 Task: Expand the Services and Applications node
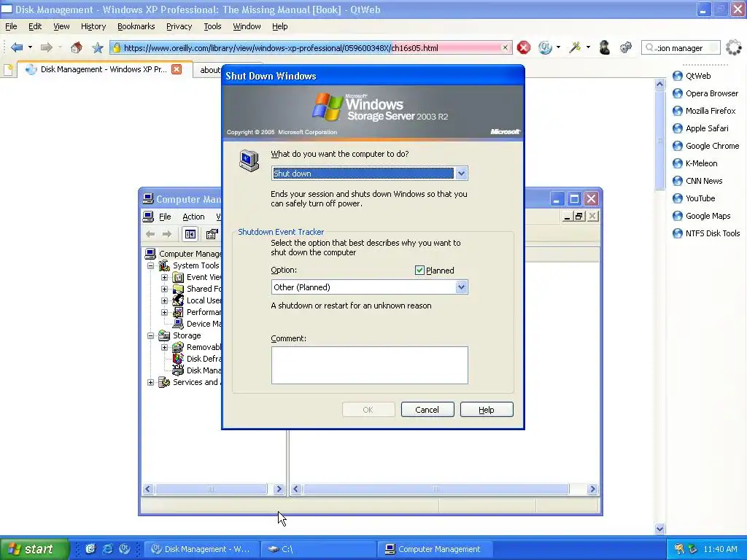150,382
